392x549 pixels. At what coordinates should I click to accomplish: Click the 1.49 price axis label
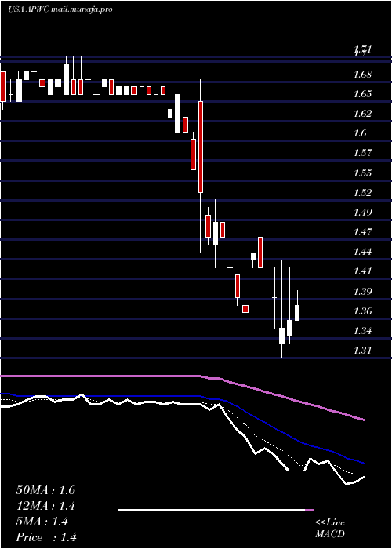point(362,213)
